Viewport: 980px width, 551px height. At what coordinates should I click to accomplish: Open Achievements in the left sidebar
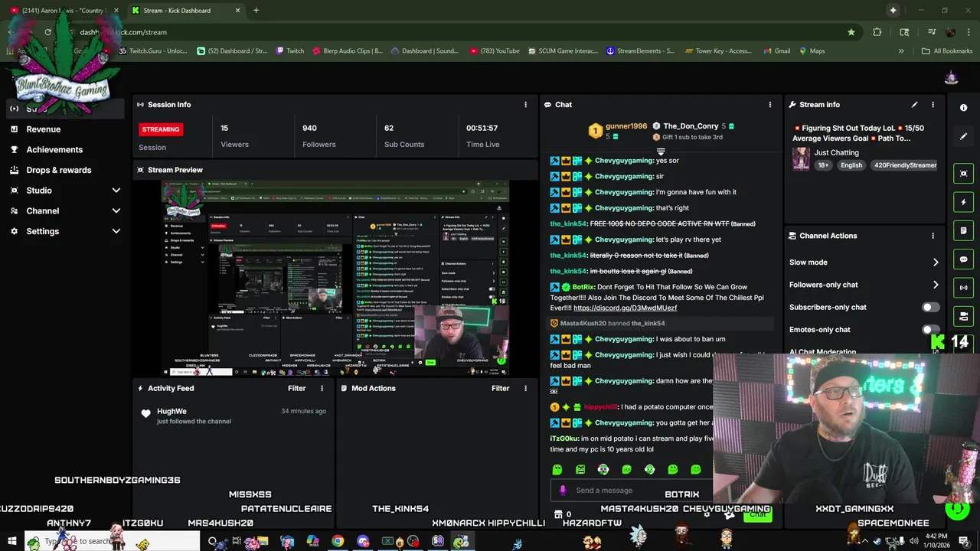coord(54,150)
